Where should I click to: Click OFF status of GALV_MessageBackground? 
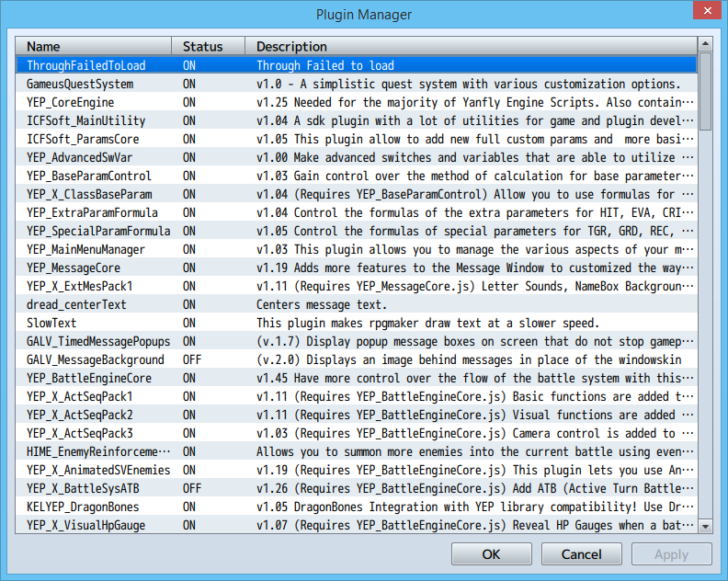click(192, 359)
